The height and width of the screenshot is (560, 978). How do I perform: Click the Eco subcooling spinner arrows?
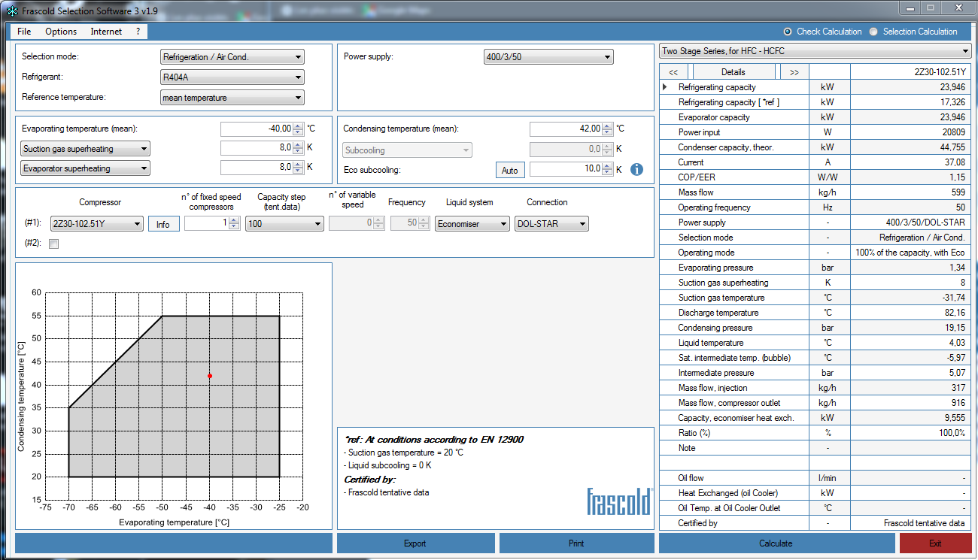(x=608, y=169)
